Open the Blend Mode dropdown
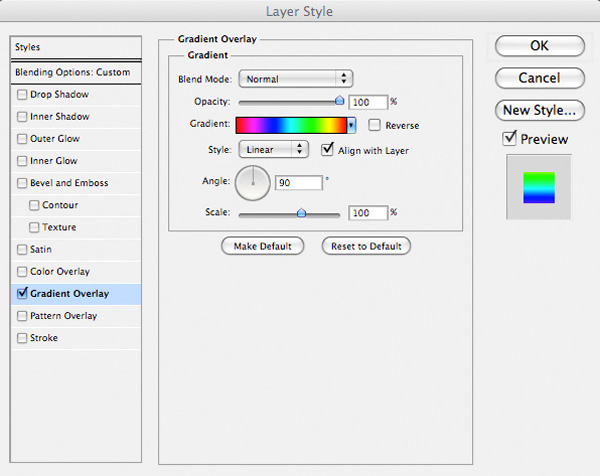This screenshot has height=476, width=600. click(x=295, y=79)
